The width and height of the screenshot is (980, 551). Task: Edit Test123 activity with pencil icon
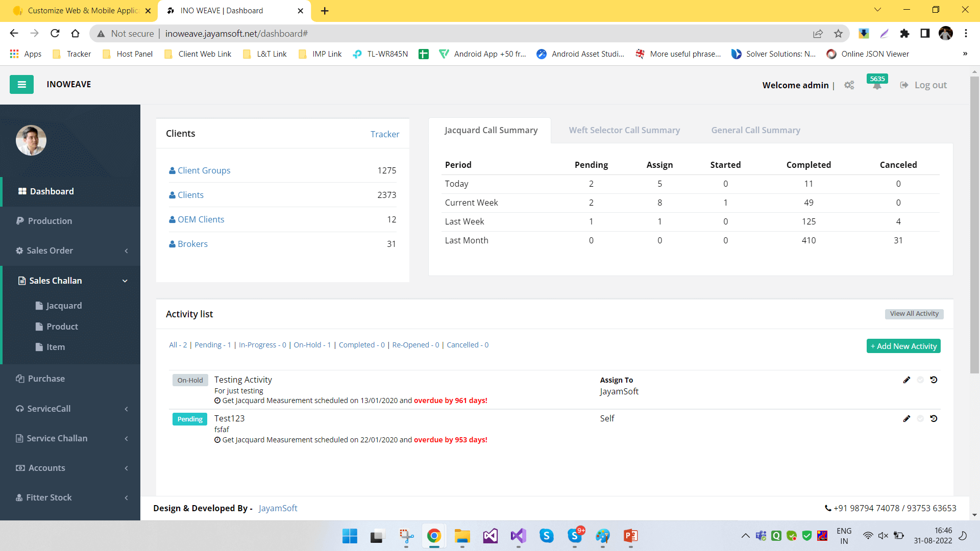click(x=906, y=418)
